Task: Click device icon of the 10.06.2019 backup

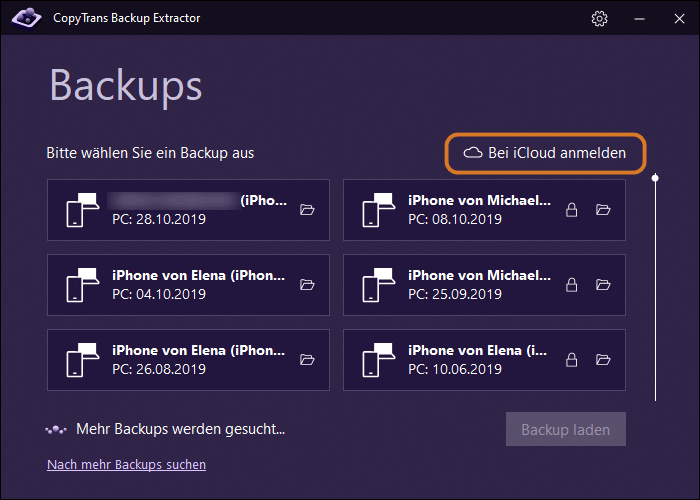Action: click(379, 360)
